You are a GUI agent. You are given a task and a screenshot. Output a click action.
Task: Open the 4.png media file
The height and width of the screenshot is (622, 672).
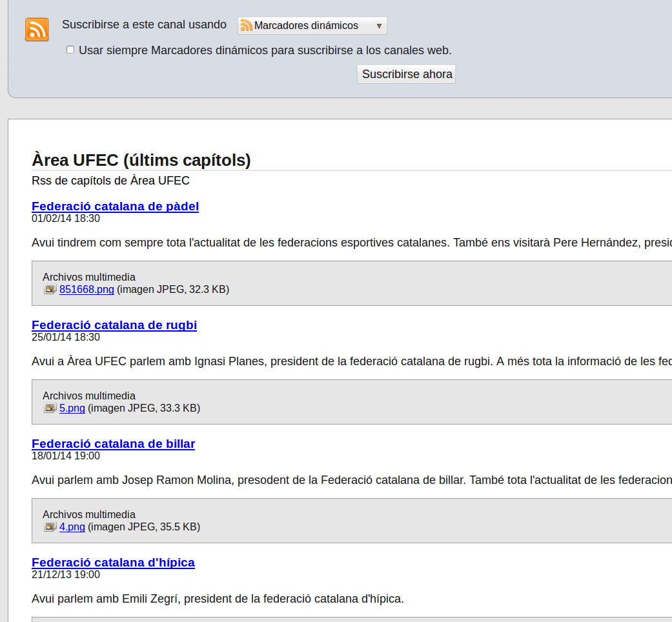(x=72, y=527)
